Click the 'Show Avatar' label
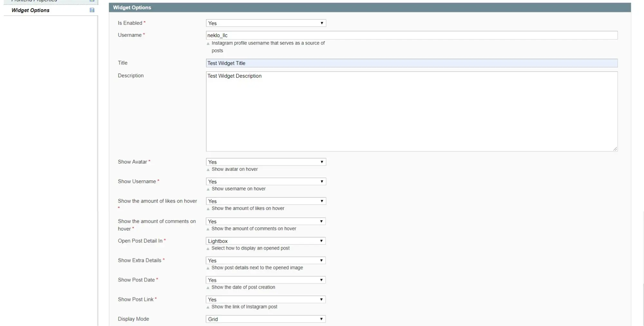The height and width of the screenshot is (326, 644). [x=132, y=162]
